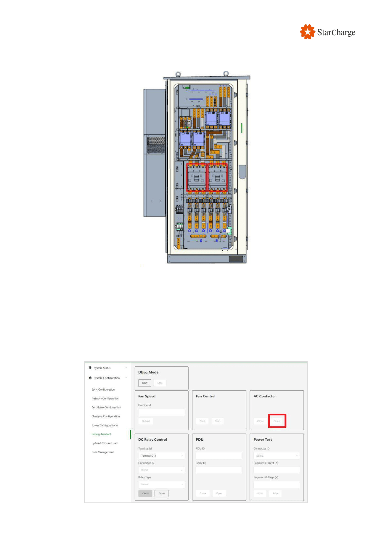Click Stop in Fan Control panel
392x554 pixels.
point(218,421)
